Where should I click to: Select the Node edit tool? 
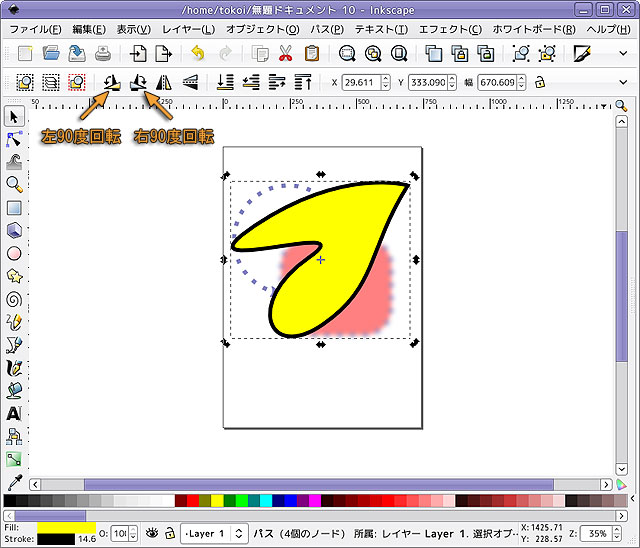pos(14,140)
